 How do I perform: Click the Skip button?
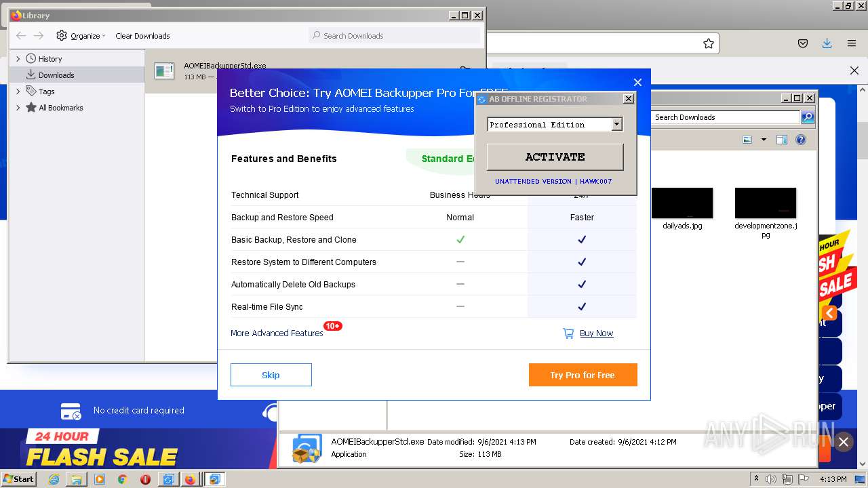[271, 375]
